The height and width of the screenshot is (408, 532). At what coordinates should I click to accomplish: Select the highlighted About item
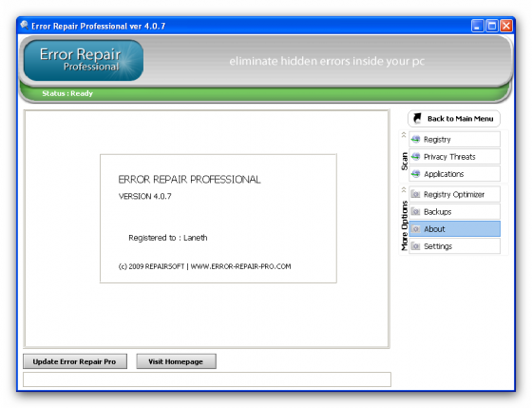pos(454,229)
